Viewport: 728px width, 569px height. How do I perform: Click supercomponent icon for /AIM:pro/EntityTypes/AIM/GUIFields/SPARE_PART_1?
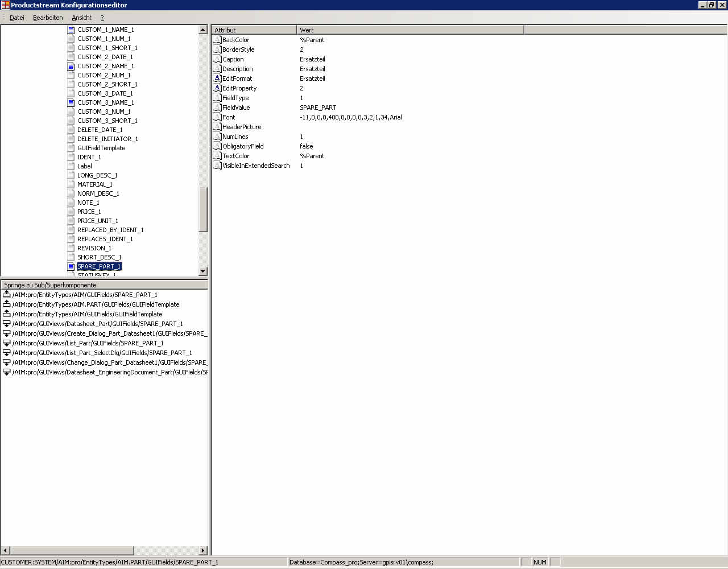(7, 295)
